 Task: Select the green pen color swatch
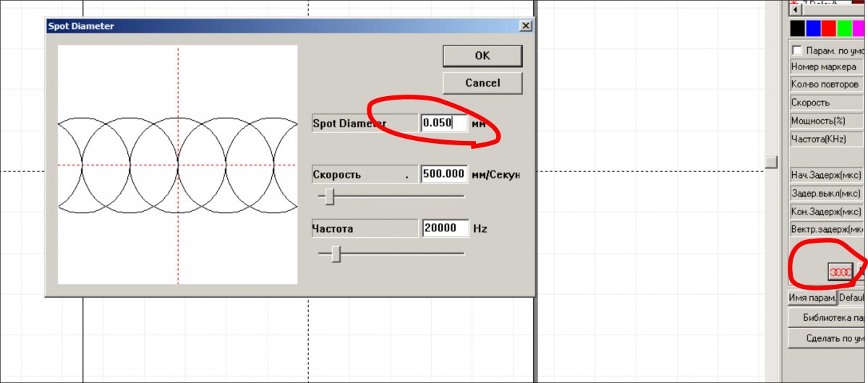845,28
